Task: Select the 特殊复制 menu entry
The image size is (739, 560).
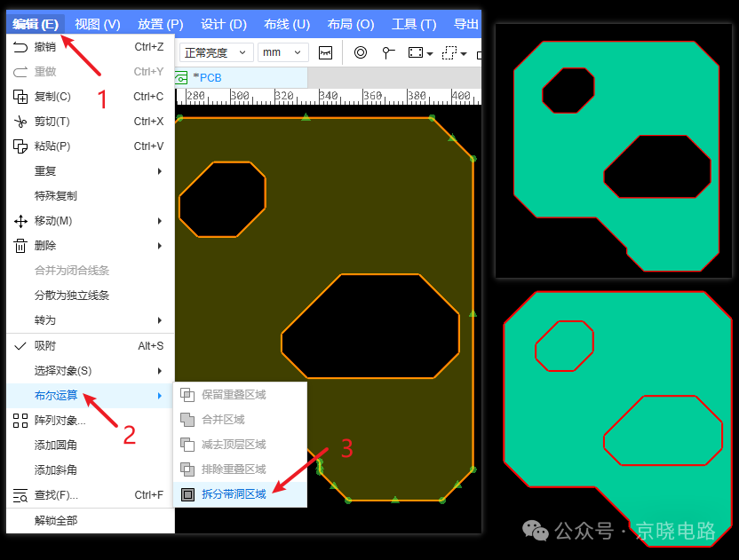Action: [91, 196]
